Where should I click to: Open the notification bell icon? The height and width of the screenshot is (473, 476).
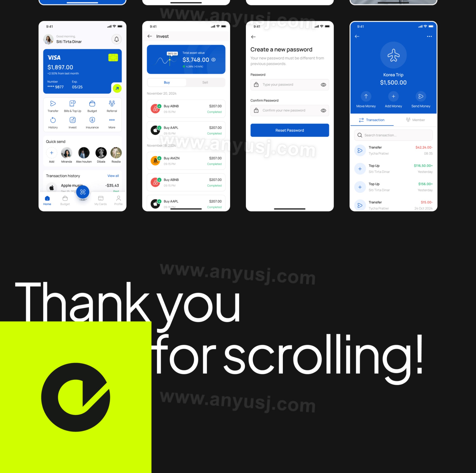point(116,39)
